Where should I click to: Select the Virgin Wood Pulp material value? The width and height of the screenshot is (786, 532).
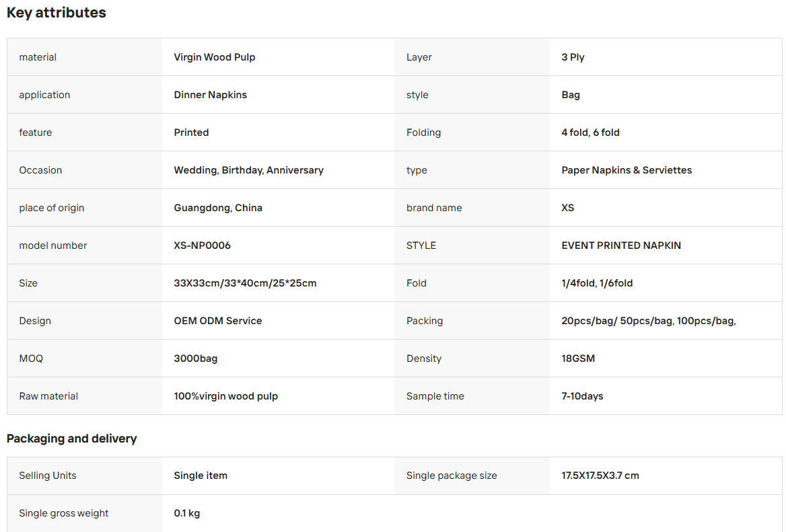[215, 57]
